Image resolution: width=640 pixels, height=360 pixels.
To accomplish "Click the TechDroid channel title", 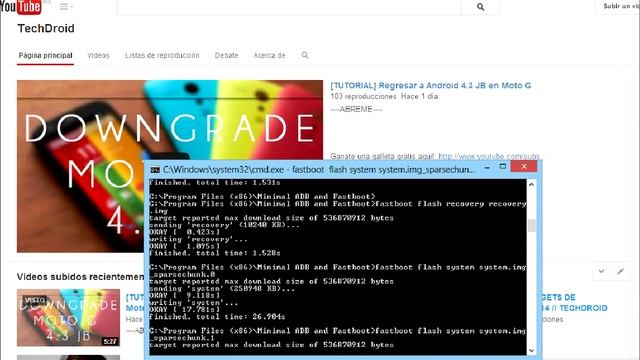I will click(46, 29).
